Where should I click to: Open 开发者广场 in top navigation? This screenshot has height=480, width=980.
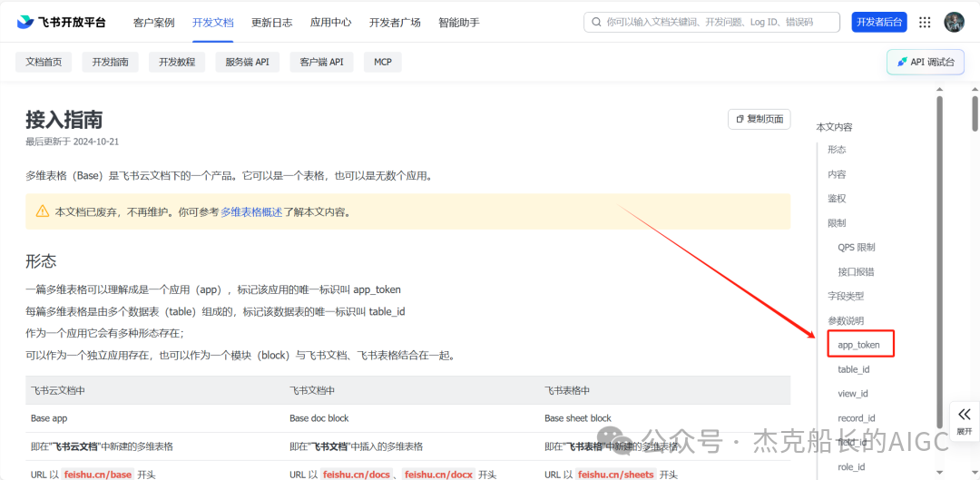pos(395,23)
